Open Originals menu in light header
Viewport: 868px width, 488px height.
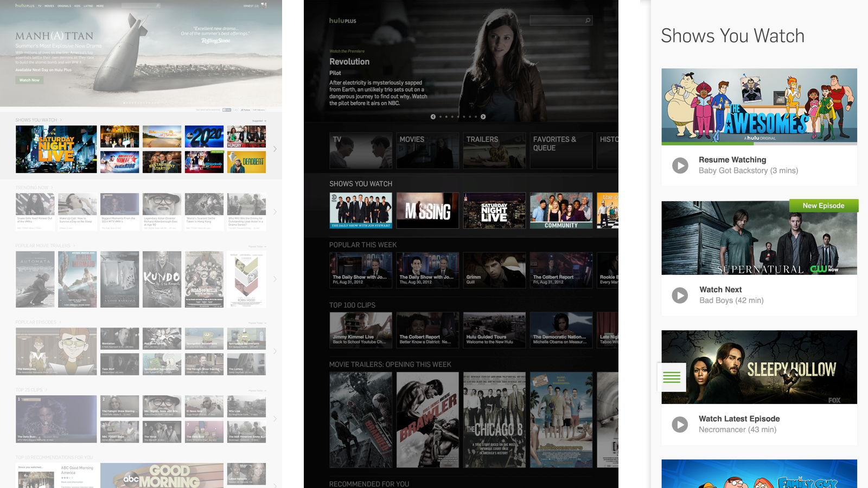point(64,6)
